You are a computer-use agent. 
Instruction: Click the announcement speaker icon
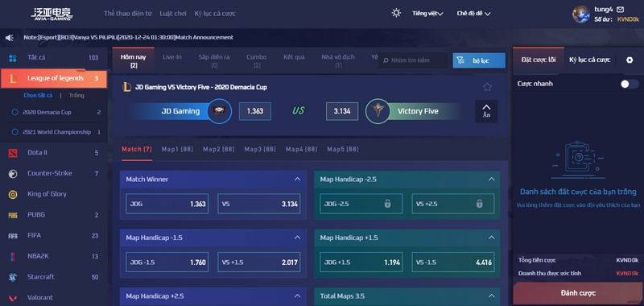coord(10,38)
